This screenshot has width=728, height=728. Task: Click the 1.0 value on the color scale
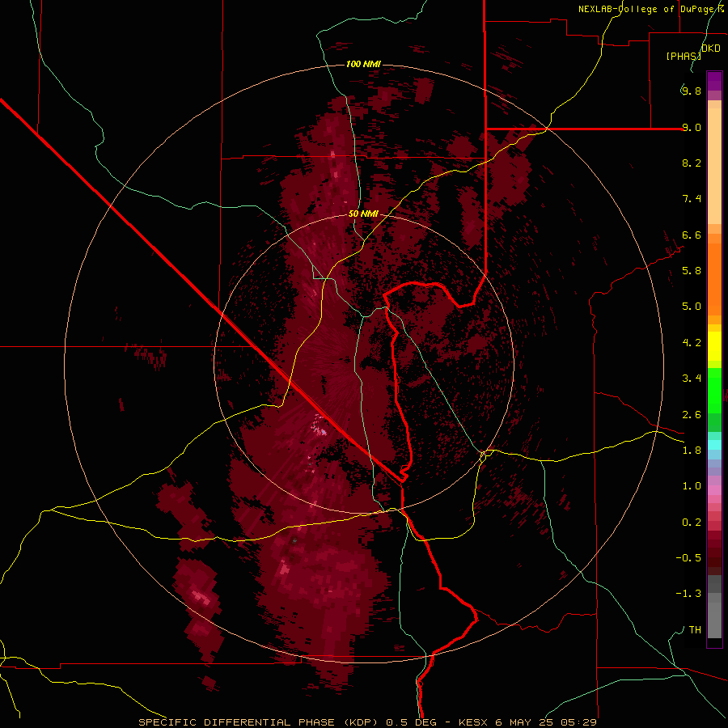[692, 486]
